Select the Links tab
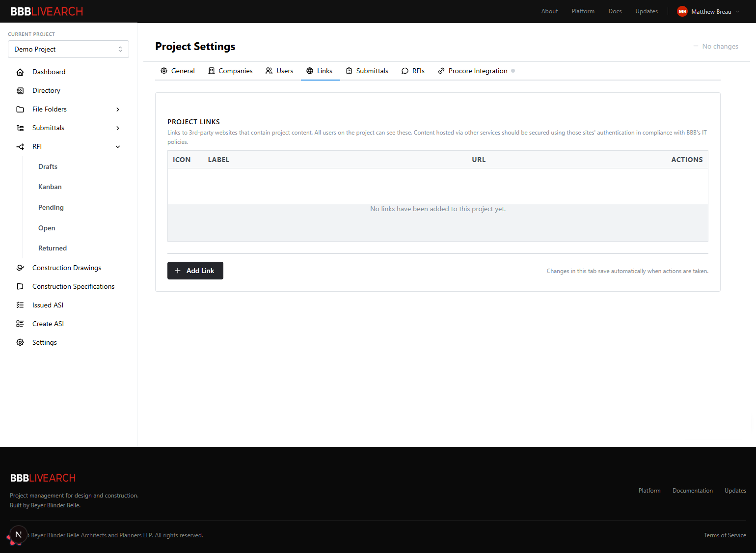Screen dimensions: 756x553 point(320,71)
